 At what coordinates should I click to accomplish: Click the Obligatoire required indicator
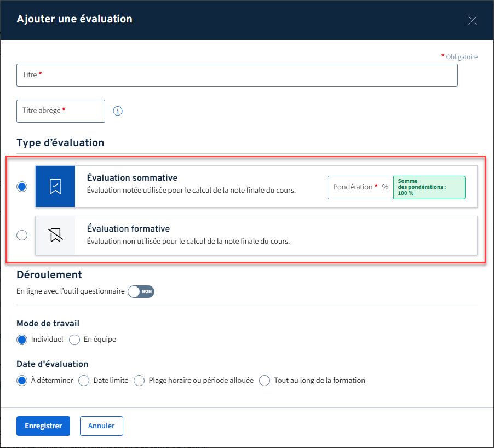pos(459,56)
